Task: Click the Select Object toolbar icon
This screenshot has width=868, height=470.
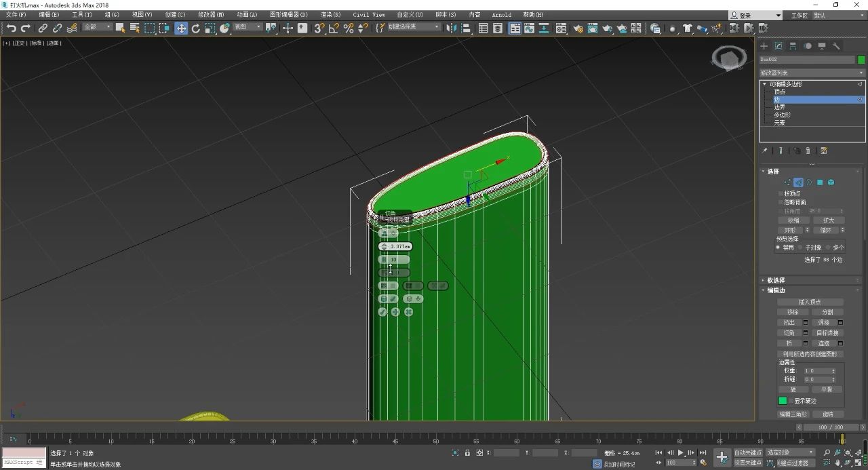Action: point(120,28)
